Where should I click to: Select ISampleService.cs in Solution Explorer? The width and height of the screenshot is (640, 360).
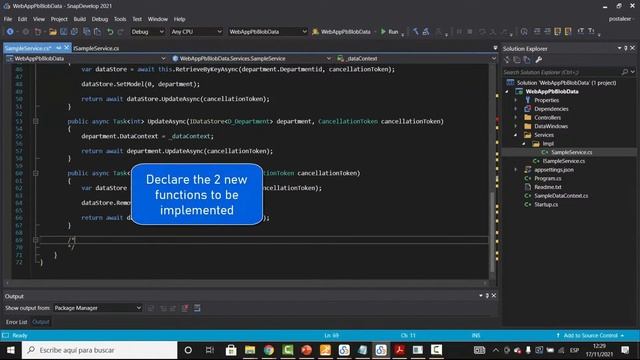pos(563,161)
